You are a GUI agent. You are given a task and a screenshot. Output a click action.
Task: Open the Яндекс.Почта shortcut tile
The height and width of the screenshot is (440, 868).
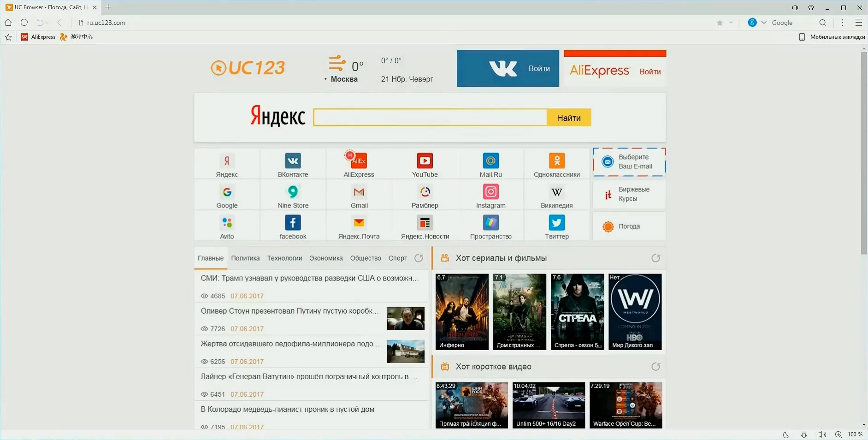[x=359, y=226]
